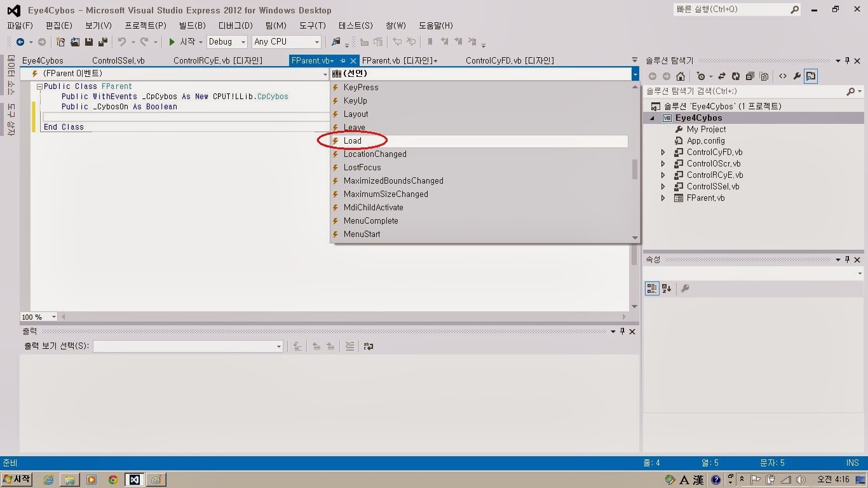Click the Collapse All icon in Solution Explorer

[750, 76]
